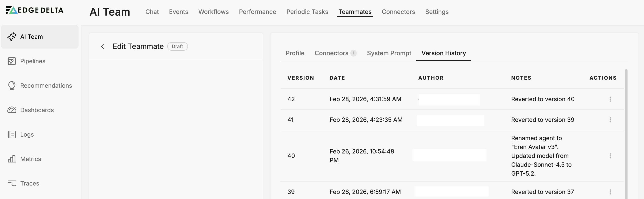Open the Logs sidebar icon
Image resolution: width=644 pixels, height=199 pixels.
12,134
